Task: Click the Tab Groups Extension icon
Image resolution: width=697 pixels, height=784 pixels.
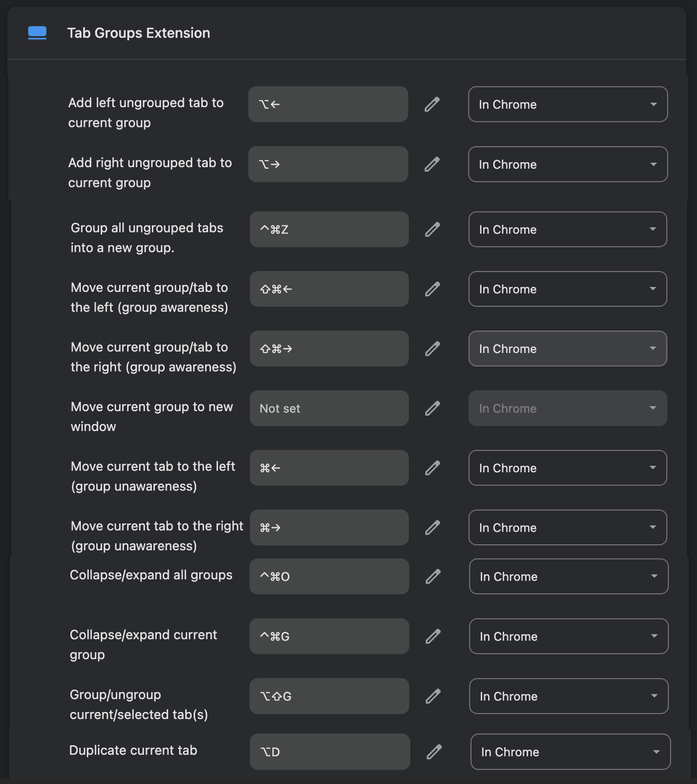Action: point(37,33)
